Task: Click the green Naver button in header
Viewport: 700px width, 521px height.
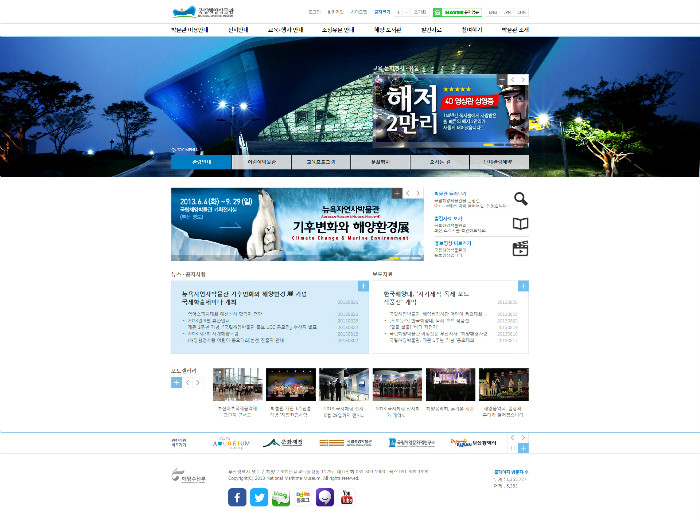Action: [457, 12]
